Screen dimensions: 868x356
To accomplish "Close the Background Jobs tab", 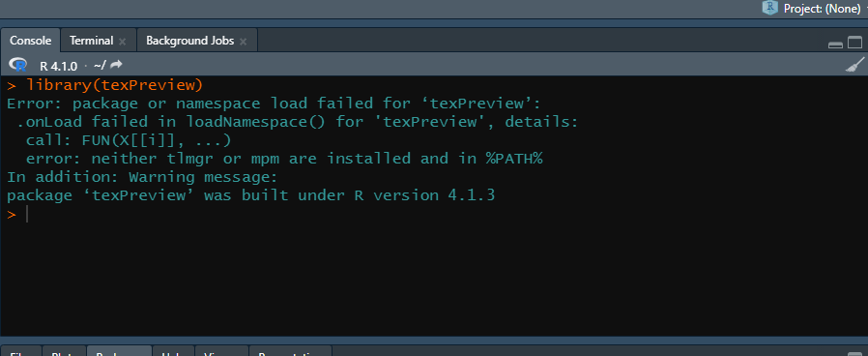I will 243,42.
